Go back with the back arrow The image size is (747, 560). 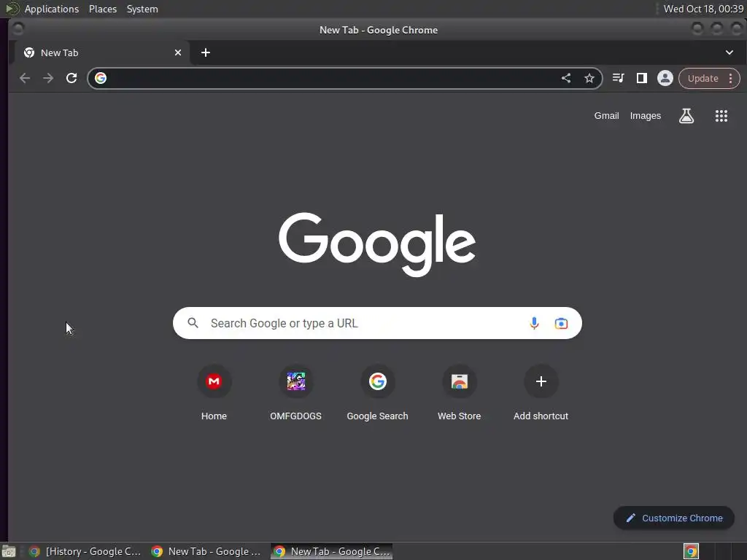25,78
